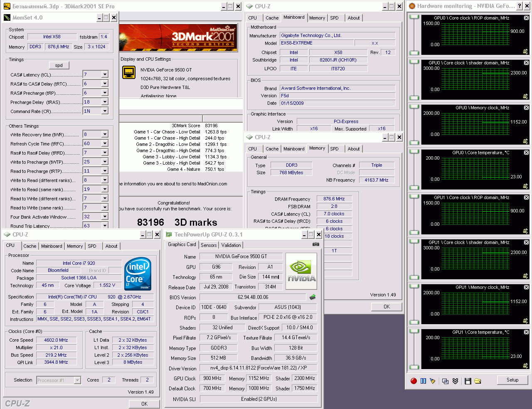The width and height of the screenshot is (532, 409).
Task: Click the yellow monitor icon in 3DMark settings
Action: [129, 72]
